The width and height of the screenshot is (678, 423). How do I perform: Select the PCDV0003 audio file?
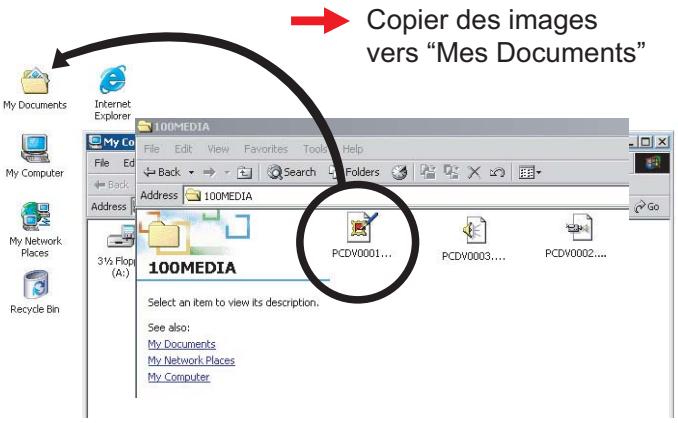pos(473,239)
